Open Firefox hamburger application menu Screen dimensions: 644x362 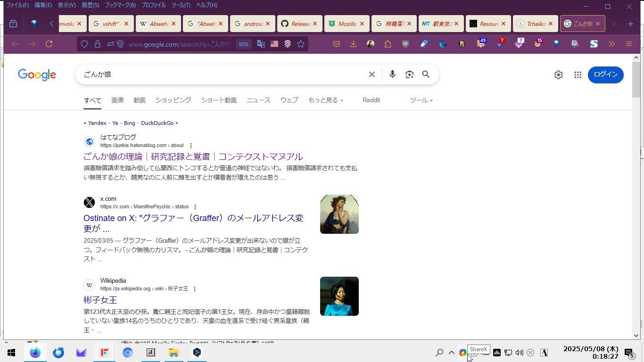[x=629, y=44]
